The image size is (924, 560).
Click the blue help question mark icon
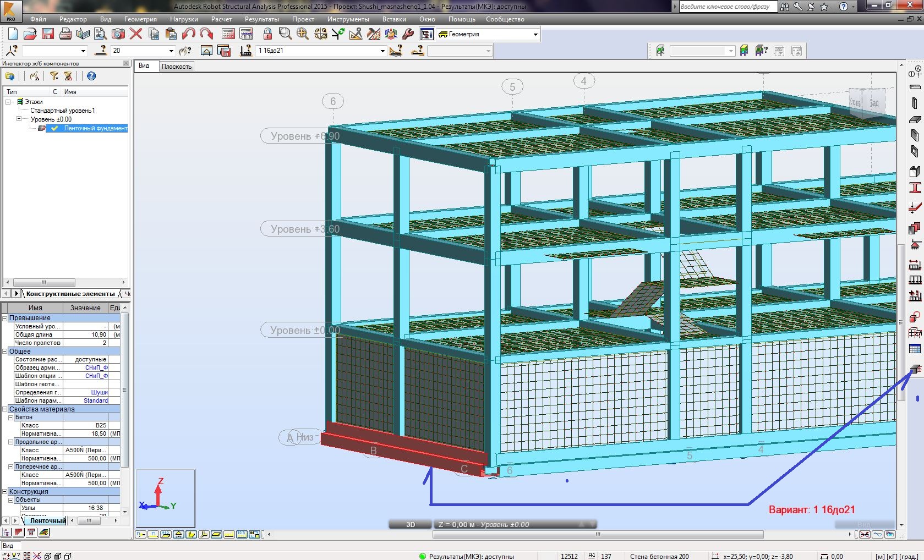(x=91, y=76)
